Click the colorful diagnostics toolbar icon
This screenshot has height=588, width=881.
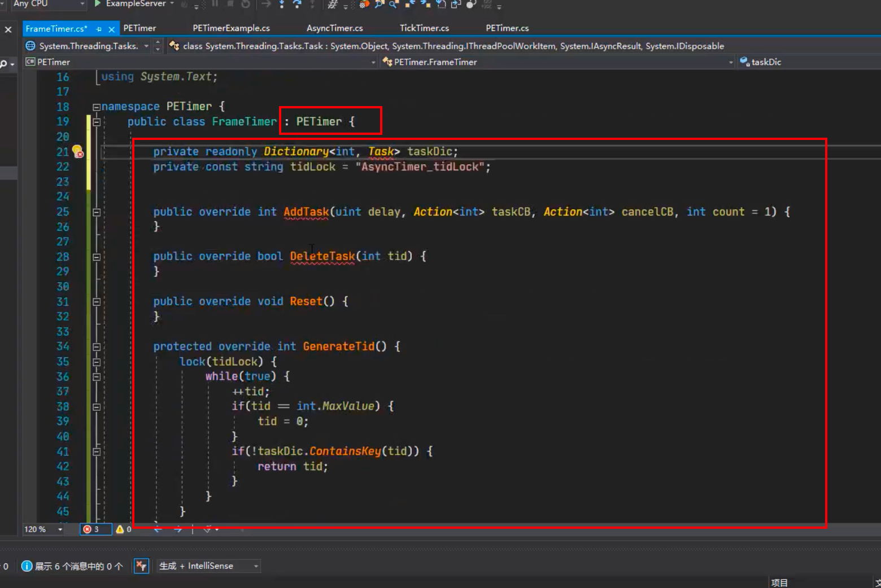tap(364, 4)
